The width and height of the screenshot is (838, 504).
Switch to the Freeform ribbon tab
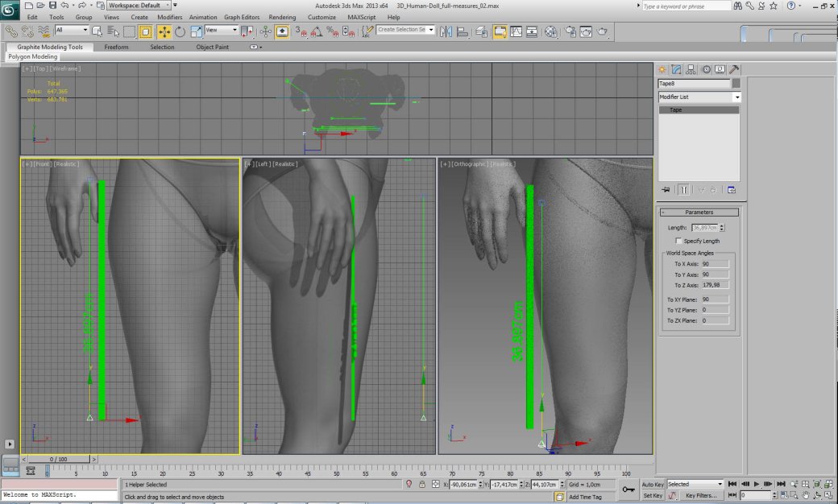click(x=116, y=47)
